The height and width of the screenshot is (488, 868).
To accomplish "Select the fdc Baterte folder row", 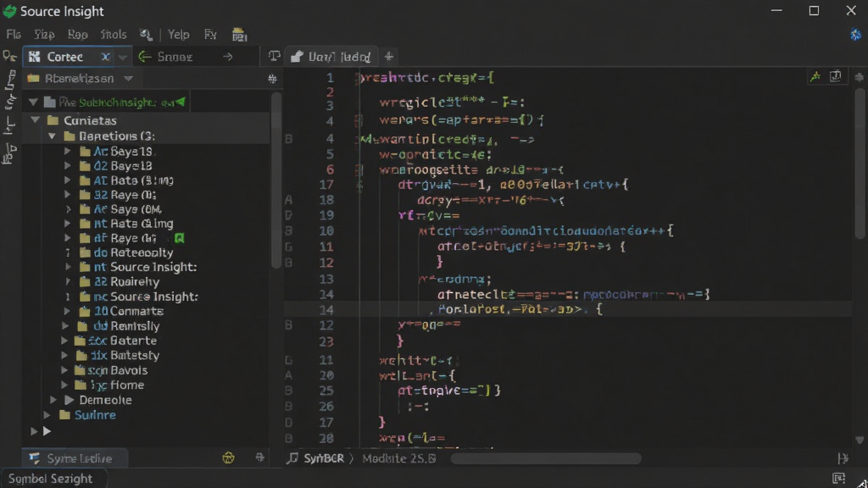I will pos(146,341).
